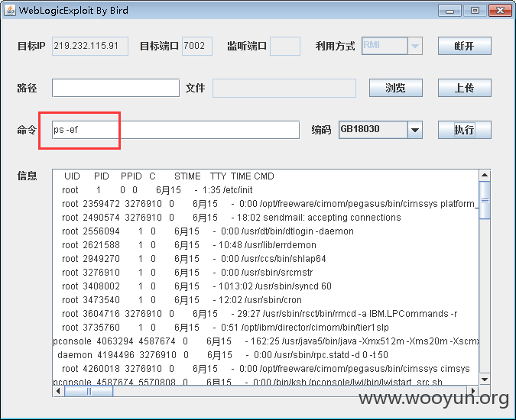Click the 执行 execute button
The height and width of the screenshot is (420, 516).
(x=464, y=130)
